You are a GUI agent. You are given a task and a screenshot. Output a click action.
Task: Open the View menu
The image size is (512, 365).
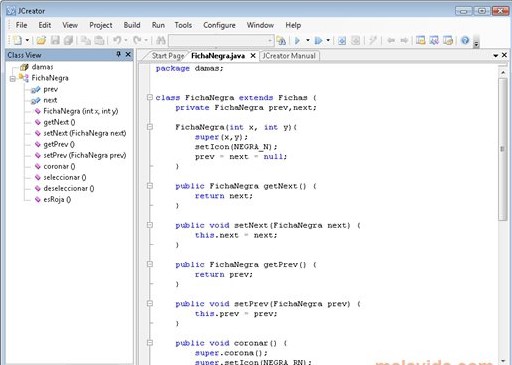pyautogui.click(x=70, y=25)
